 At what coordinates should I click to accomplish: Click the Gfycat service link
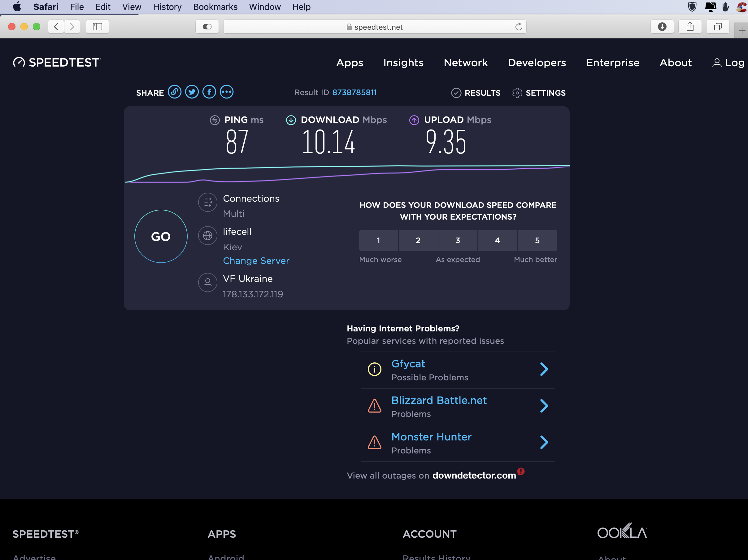(408, 364)
